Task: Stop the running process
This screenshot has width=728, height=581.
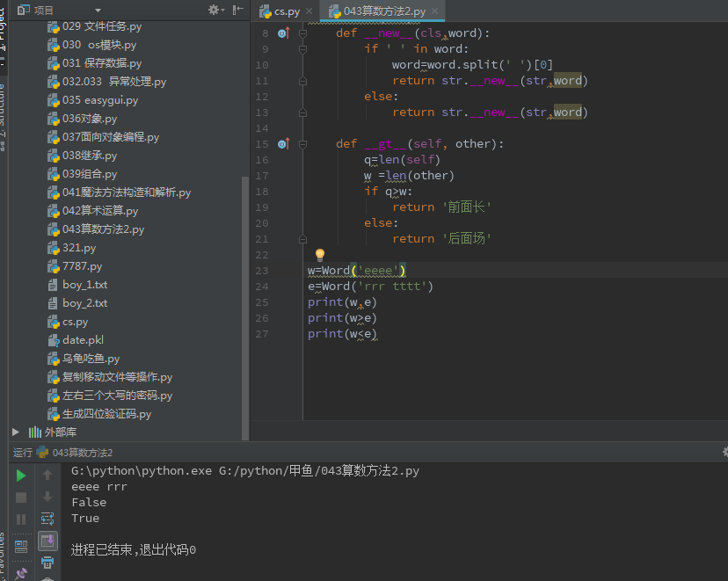Action: coord(21,497)
